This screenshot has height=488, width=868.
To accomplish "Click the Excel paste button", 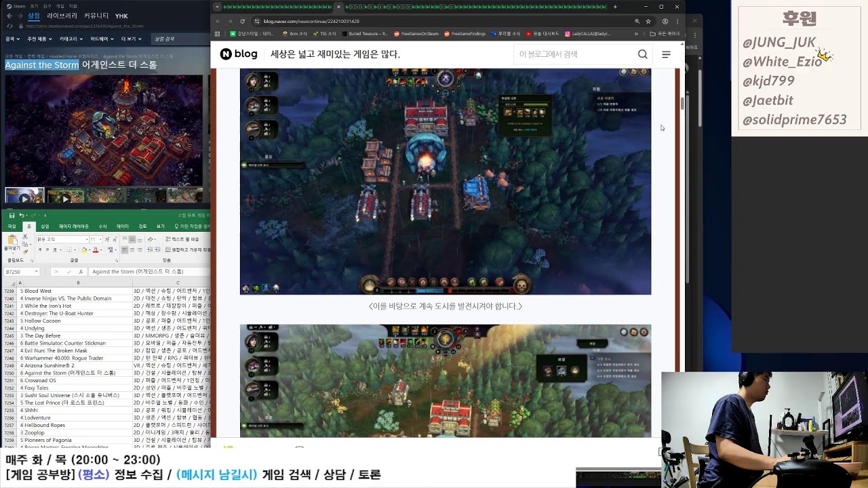I will click(x=13, y=244).
